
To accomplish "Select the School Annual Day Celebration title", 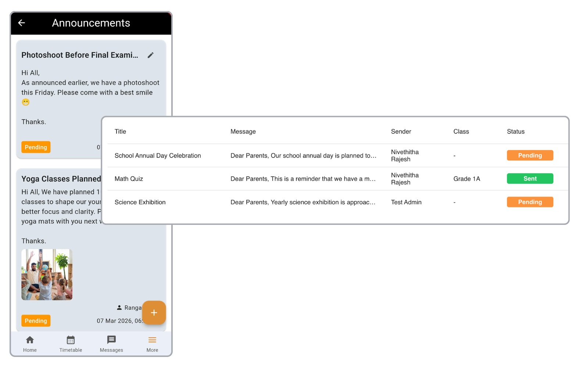I will click(158, 156).
